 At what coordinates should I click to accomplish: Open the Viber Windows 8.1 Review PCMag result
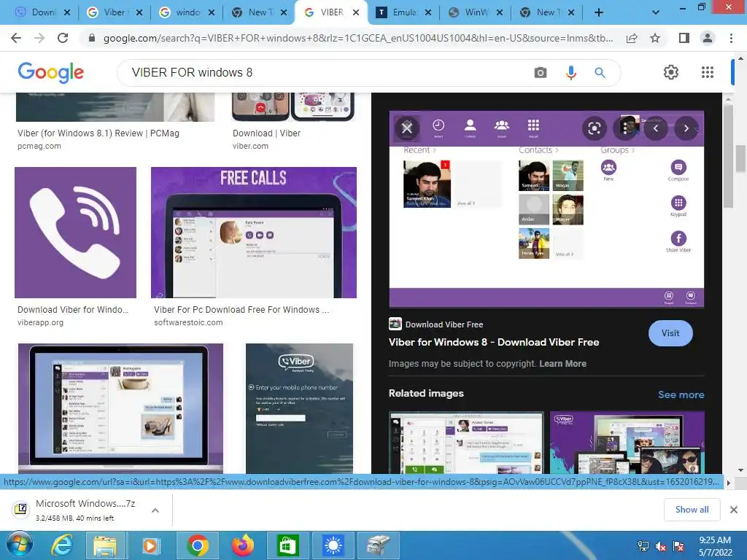pyautogui.click(x=98, y=133)
